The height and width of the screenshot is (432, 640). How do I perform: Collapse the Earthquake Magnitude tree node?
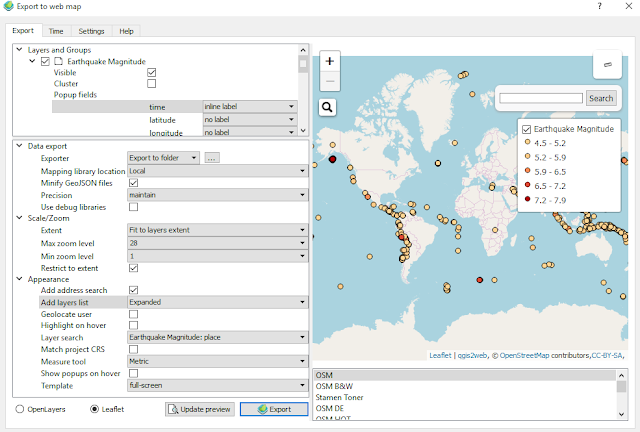(32, 61)
